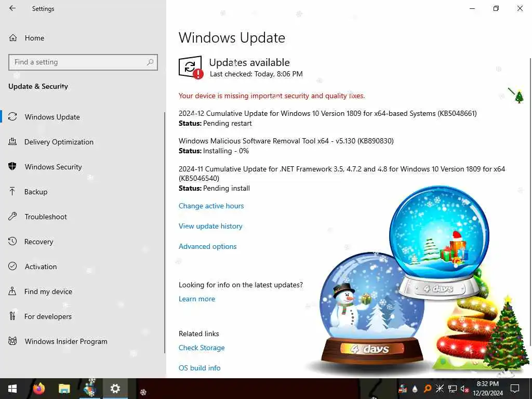The height and width of the screenshot is (399, 532).
Task: Click the back arrow in Settings
Action: click(12, 8)
